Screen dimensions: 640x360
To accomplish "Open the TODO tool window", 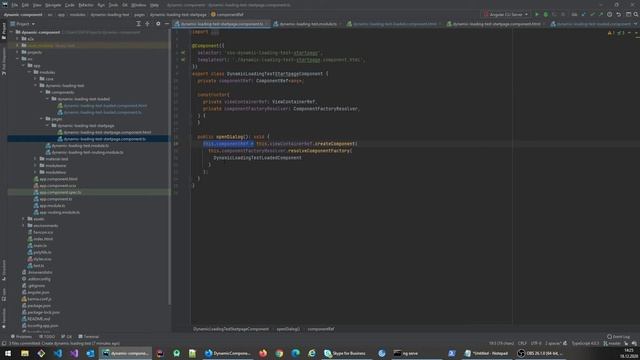I will tap(47, 337).
